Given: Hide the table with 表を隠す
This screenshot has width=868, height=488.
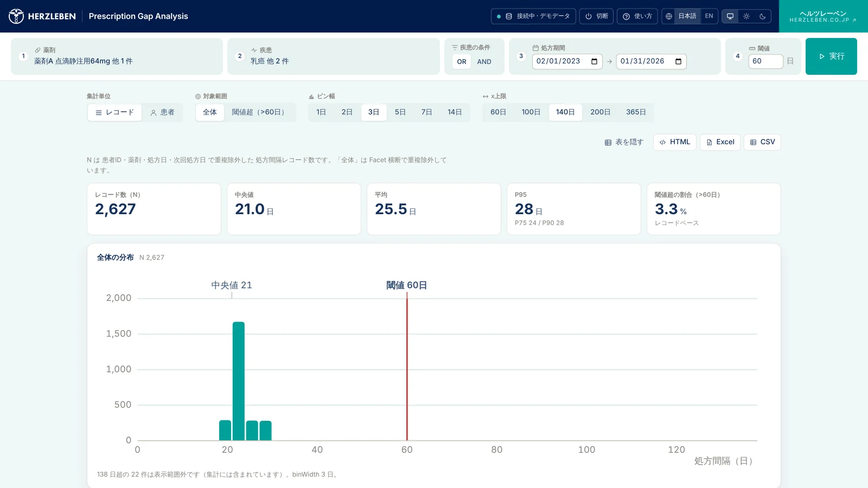Looking at the screenshot, I should point(624,142).
